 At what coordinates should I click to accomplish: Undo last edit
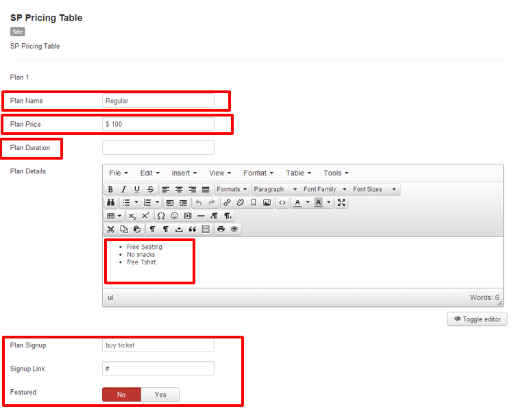[x=199, y=203]
